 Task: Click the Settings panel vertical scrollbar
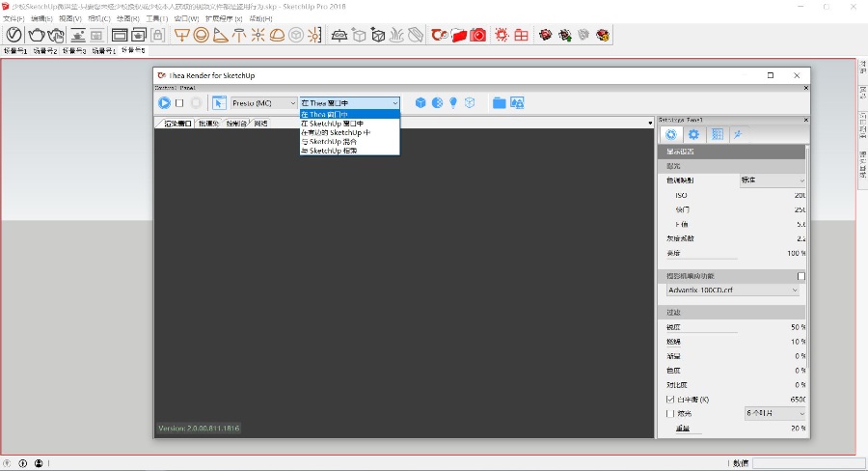tap(807, 256)
